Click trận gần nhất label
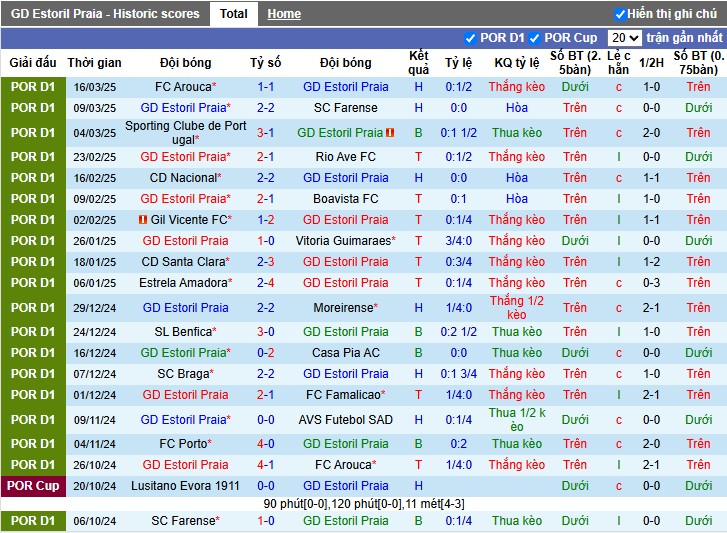This screenshot has height=533, width=727. coord(684,38)
